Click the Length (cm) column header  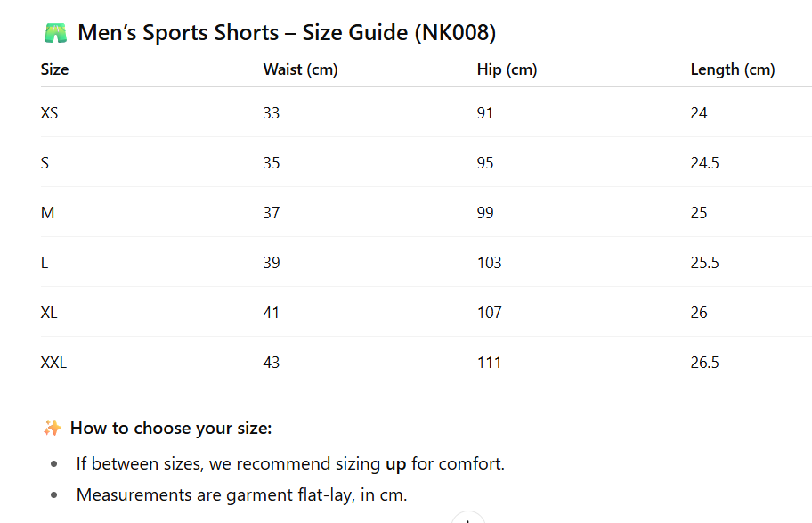pyautogui.click(x=732, y=69)
